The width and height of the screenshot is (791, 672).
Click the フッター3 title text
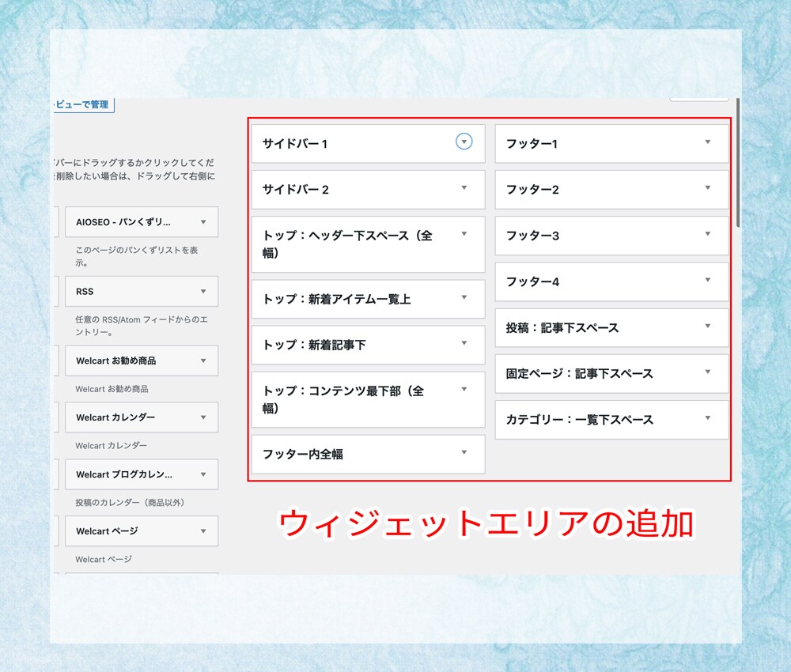point(532,236)
